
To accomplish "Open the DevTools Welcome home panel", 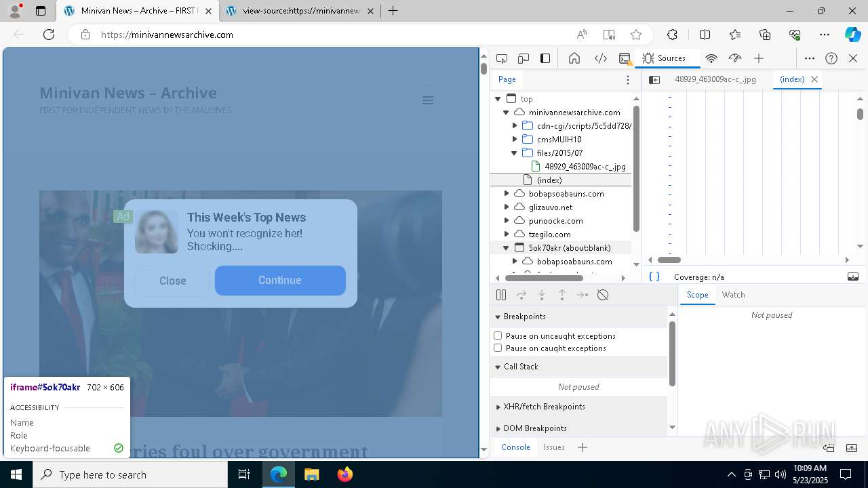I will tap(574, 58).
